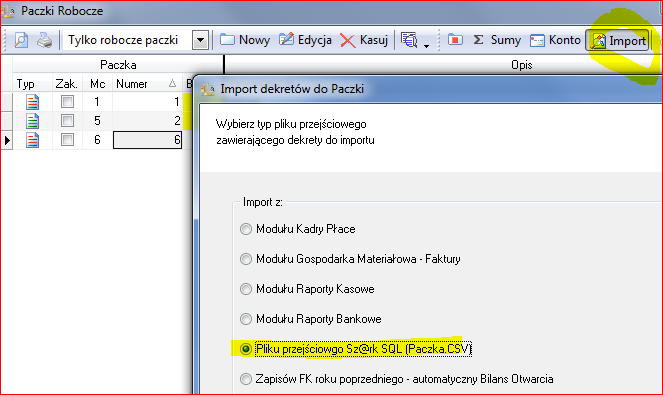Screen dimensions: 663x395
Task: Choose 'Modułu Raporty Kasowe' radio button
Action: pyautogui.click(x=246, y=289)
